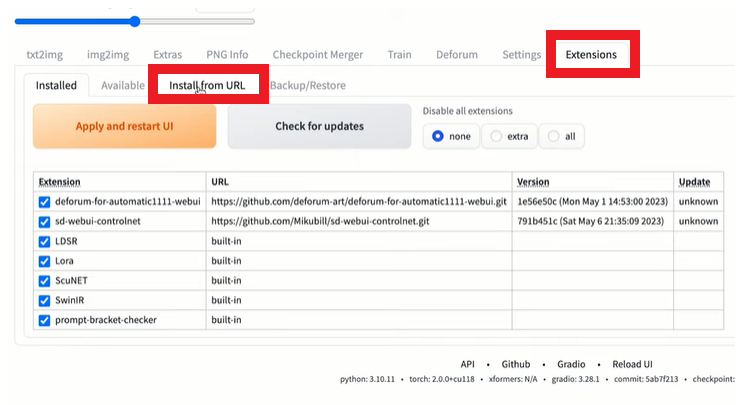The image size is (746, 405).
Task: Click the torch: 2.0.0+cu118 footer text
Action: (442, 379)
